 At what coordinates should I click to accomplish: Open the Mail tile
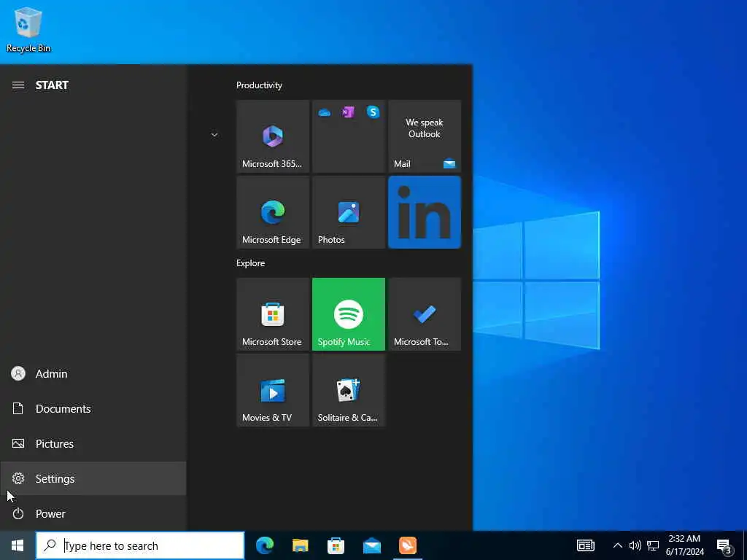coord(425,136)
